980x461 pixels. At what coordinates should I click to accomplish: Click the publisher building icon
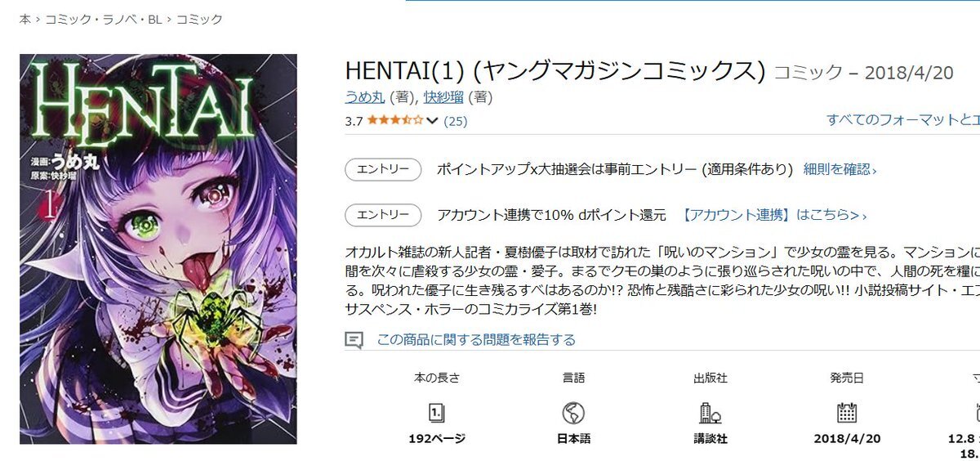point(710,412)
